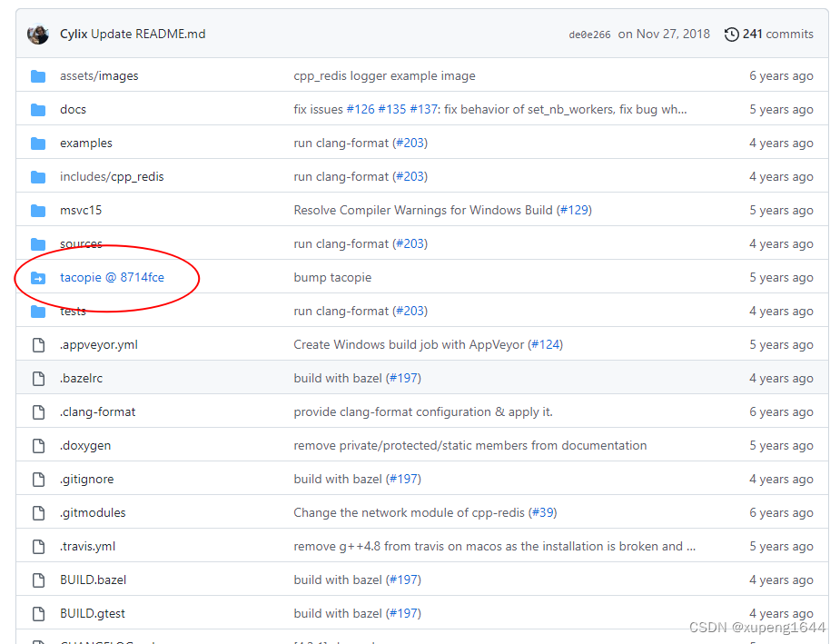Click the Cylix profile avatar
Screen dimensions: 840x644
point(37,34)
